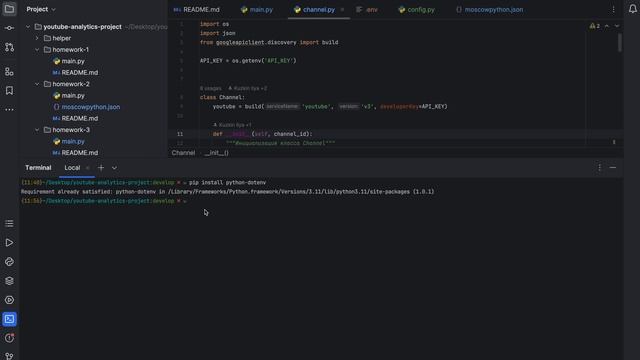The image size is (640, 360).
Task: Open the Python Packages icon in sidebar
Action: point(9,262)
